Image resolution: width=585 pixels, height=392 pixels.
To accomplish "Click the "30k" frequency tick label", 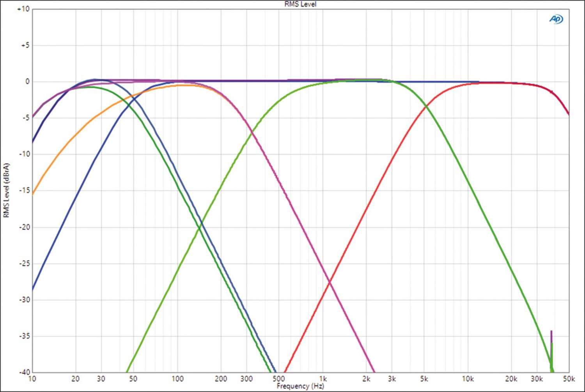I will point(537,379).
